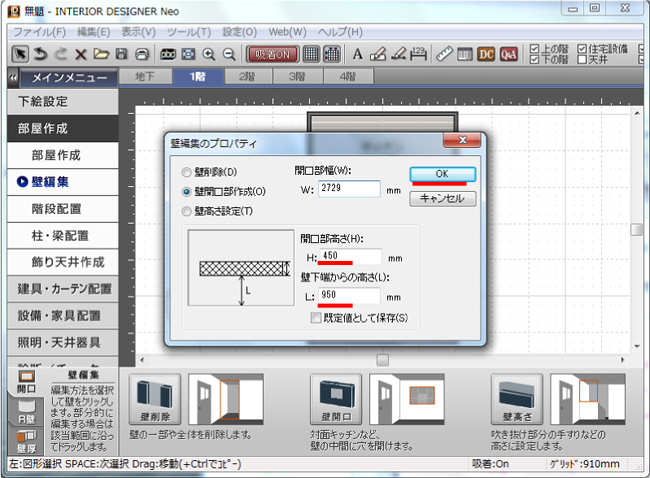The width and height of the screenshot is (650, 478).
Task: Expand the 設備・家具配置 sidebar section
Action: 60,315
